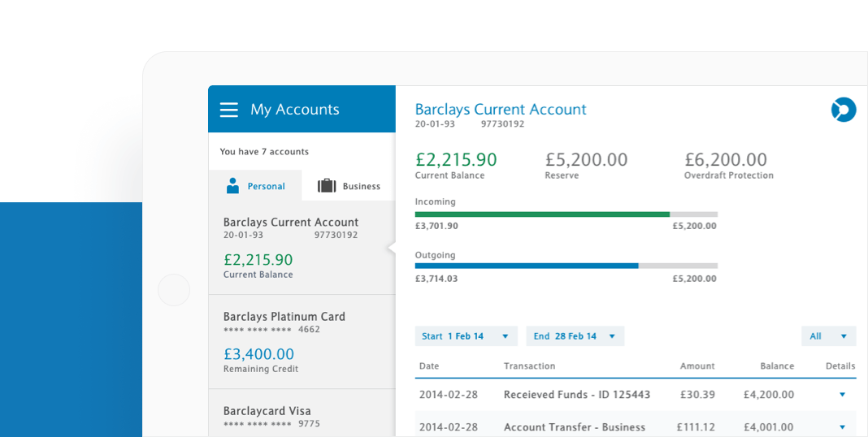Open the hamburger menu icon
Image resolution: width=868 pixels, height=437 pixels.
point(228,110)
